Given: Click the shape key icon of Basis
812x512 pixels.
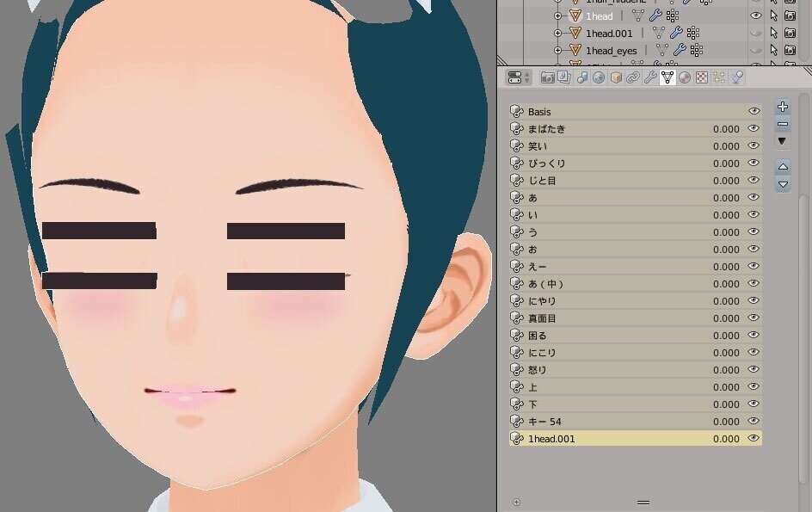Looking at the screenshot, I should tap(516, 111).
